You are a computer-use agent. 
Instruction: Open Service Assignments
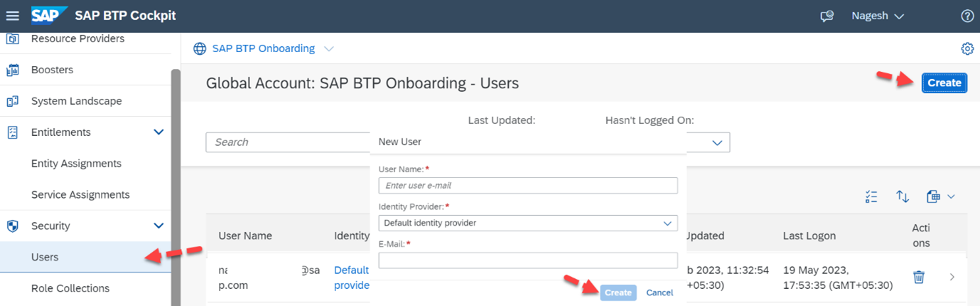pos(80,194)
